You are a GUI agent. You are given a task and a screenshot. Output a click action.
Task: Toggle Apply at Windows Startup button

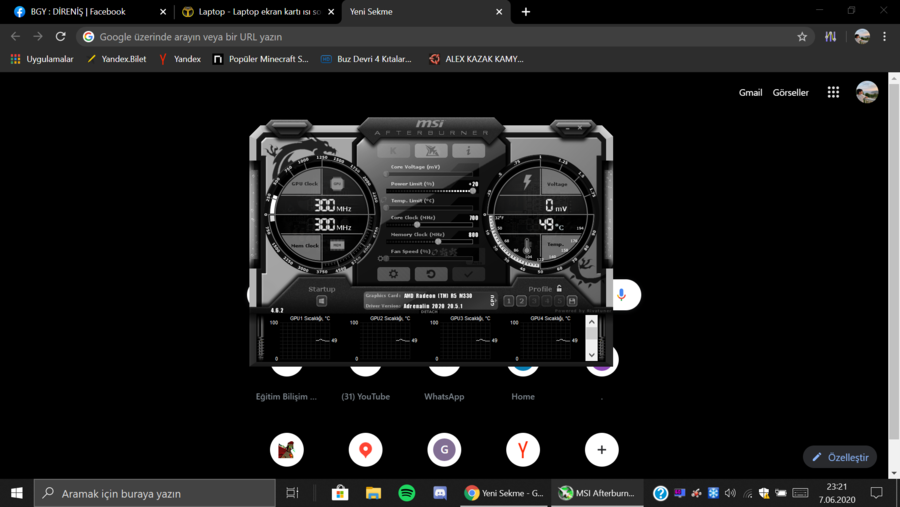(322, 301)
